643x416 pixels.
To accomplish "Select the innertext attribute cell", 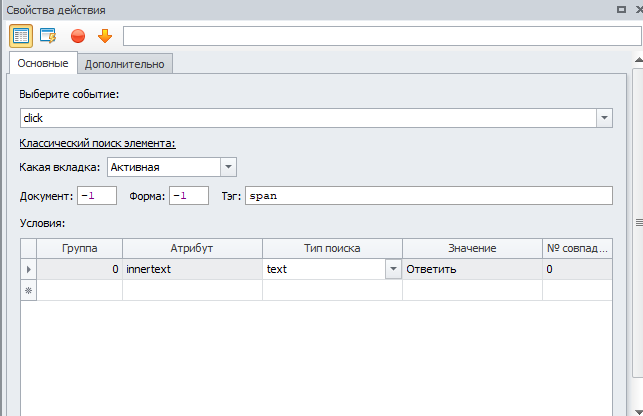I will coord(192,269).
